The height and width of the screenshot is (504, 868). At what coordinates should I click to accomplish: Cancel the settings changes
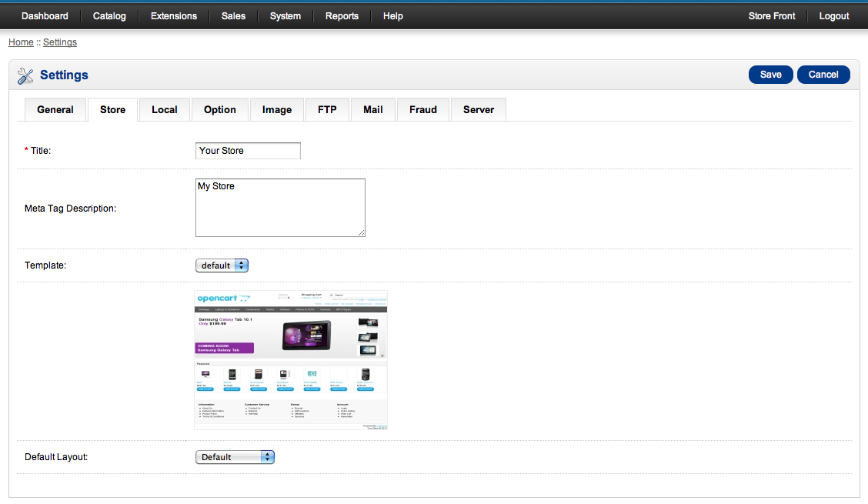[x=823, y=75]
